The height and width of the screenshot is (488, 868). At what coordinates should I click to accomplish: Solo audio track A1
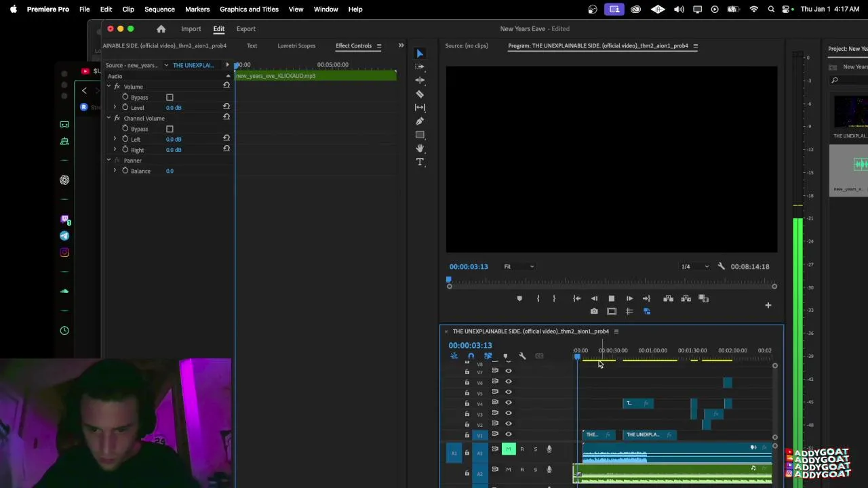[x=535, y=449]
